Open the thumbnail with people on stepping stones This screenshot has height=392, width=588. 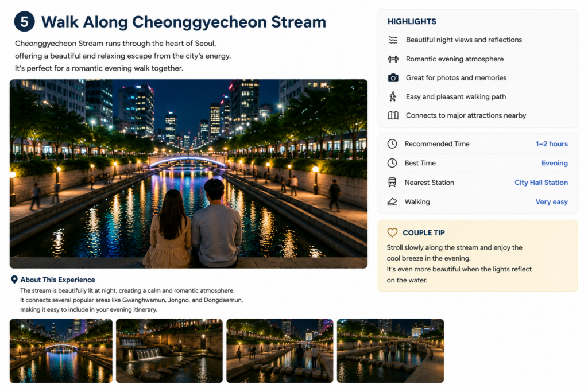coord(280,351)
